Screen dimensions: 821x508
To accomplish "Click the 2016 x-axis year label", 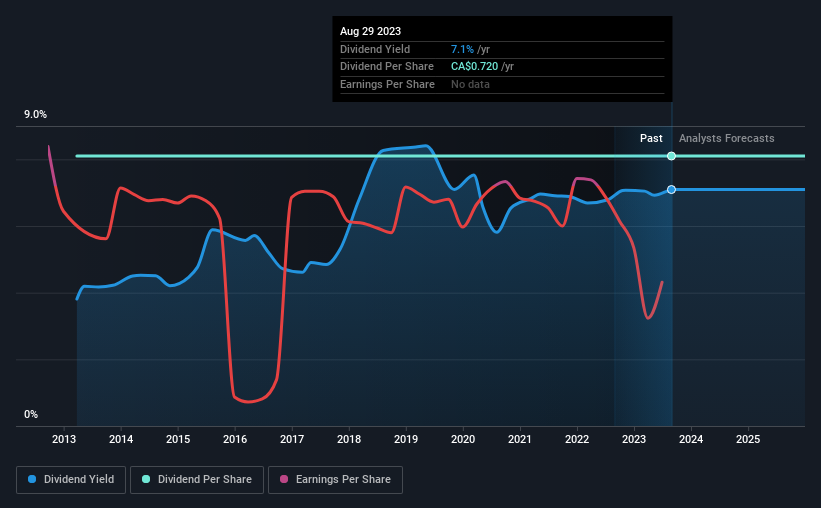I will pyautogui.click(x=235, y=439).
